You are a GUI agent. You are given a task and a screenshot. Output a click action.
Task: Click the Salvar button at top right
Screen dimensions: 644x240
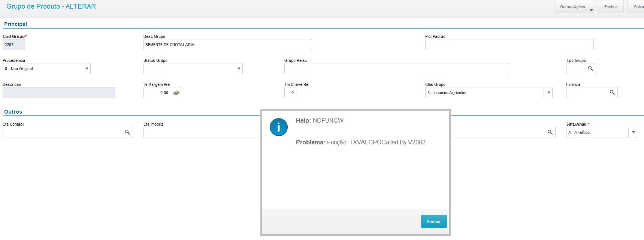click(637, 7)
